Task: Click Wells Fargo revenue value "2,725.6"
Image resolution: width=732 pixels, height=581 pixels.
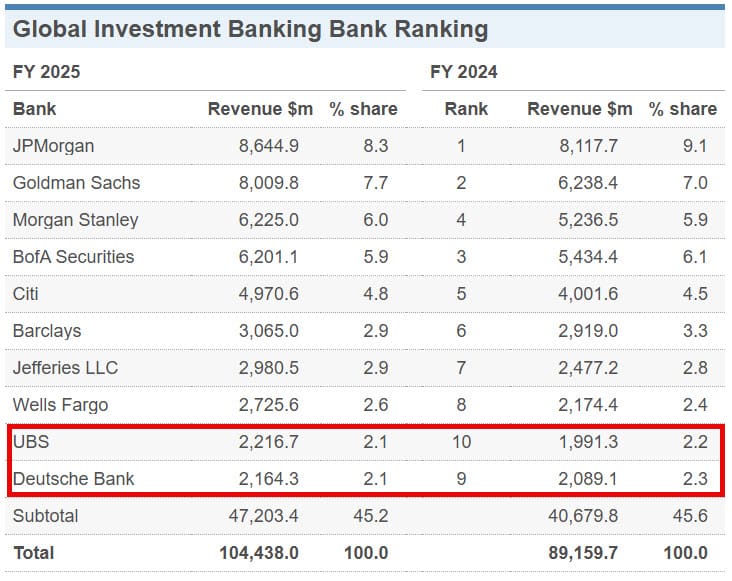Action: tap(268, 405)
